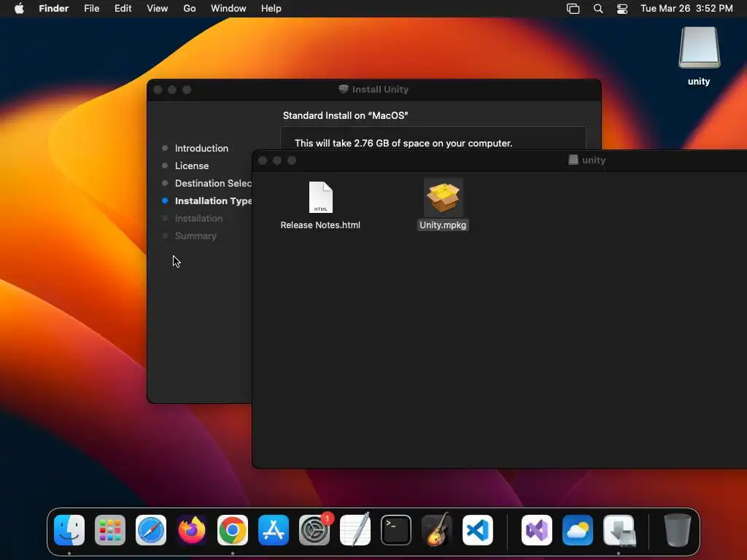Launch Visual Studio Code from the Dock
The width and height of the screenshot is (747, 560).
[478, 530]
